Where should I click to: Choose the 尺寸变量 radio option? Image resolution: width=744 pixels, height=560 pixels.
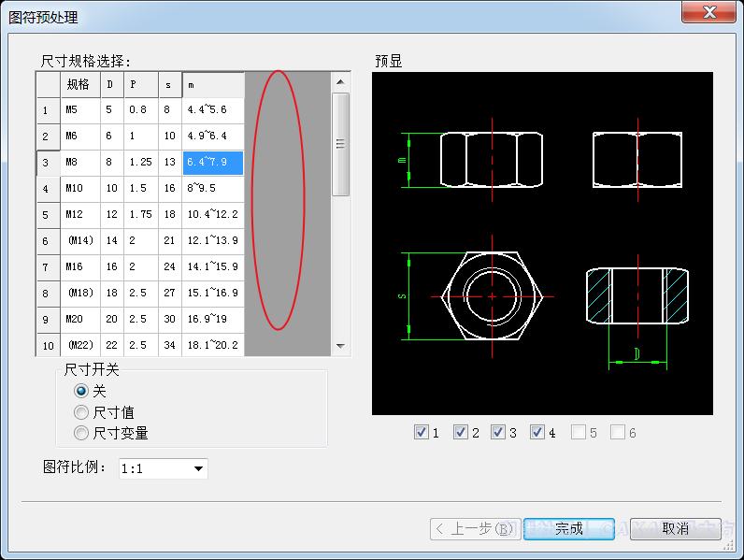(x=81, y=433)
